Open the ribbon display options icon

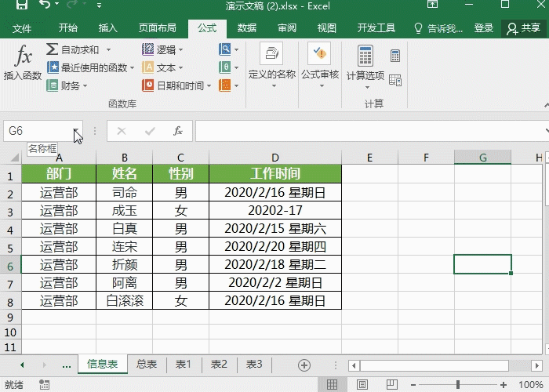coord(433,5)
